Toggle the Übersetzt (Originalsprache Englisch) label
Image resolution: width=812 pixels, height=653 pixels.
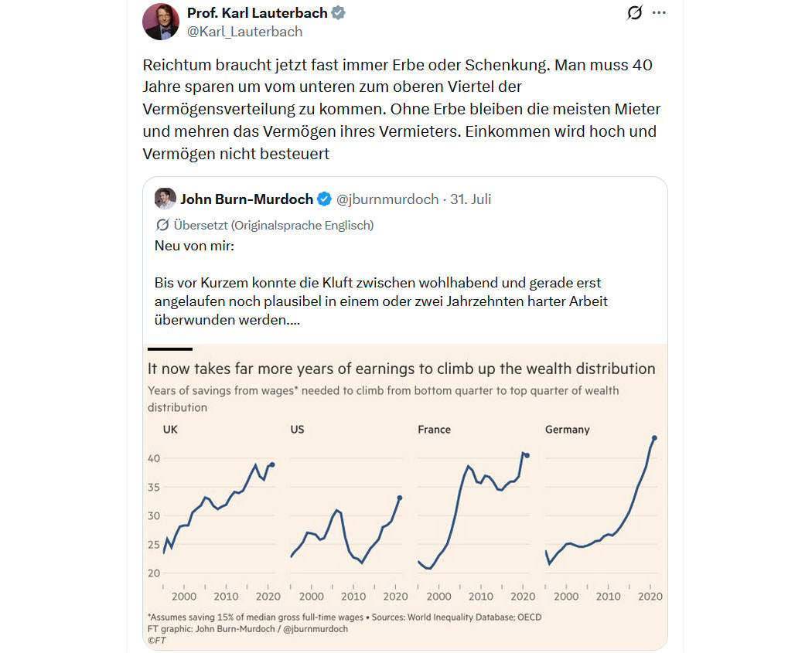coord(274,225)
